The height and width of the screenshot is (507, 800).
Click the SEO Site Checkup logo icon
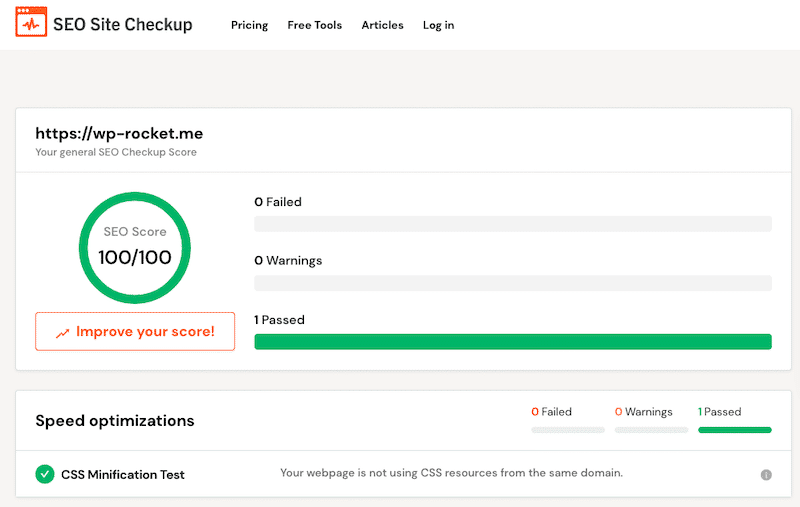click(31, 22)
